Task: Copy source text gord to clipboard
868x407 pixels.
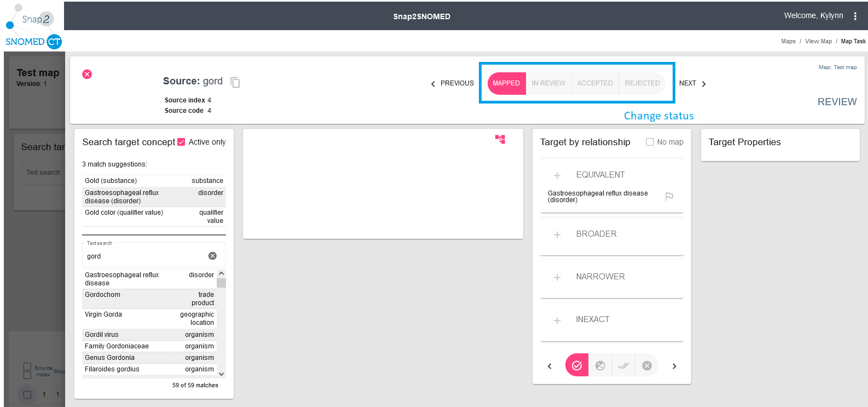Action: tap(235, 82)
